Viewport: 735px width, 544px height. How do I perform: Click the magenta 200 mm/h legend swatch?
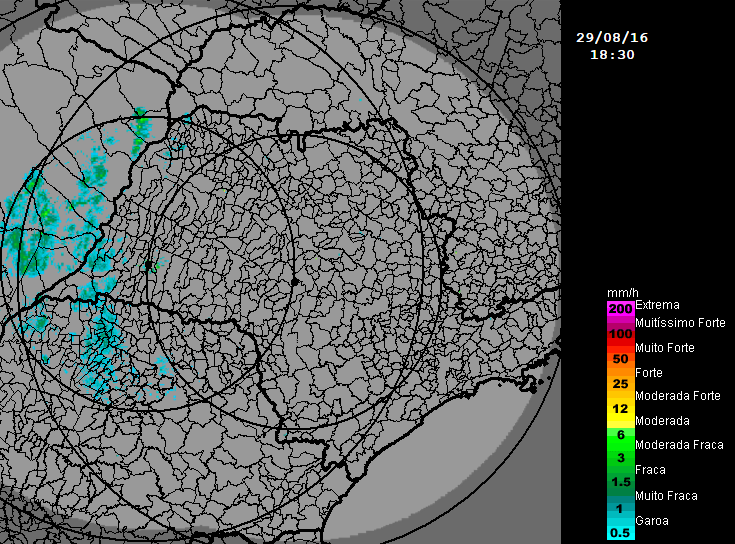[x=620, y=309]
